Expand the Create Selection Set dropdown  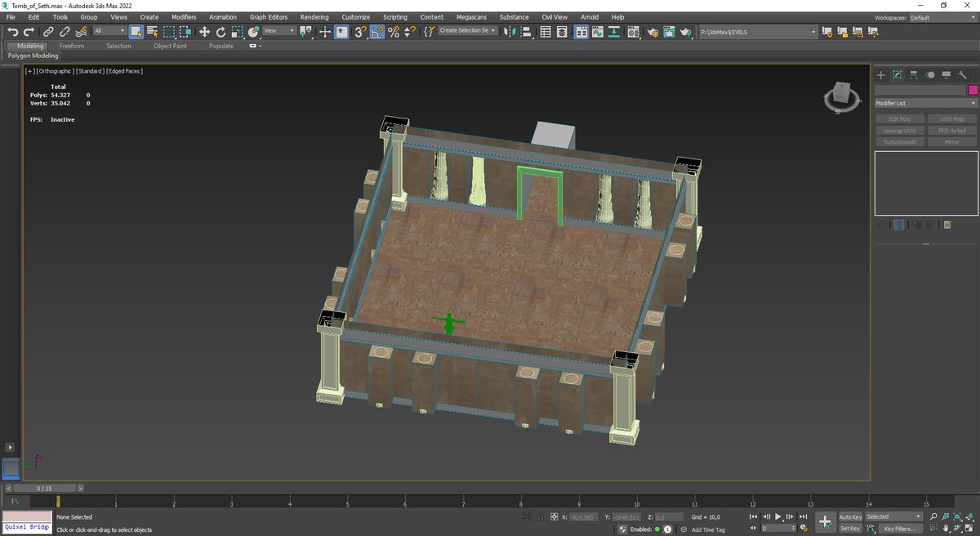click(467, 30)
